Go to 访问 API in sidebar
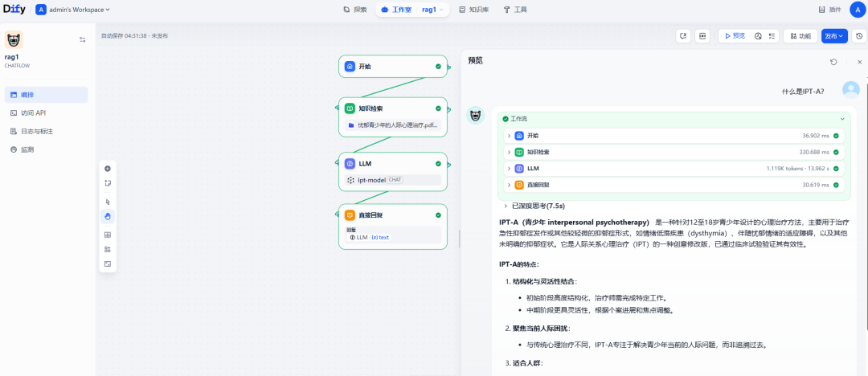This screenshot has height=376, width=868. [x=34, y=113]
